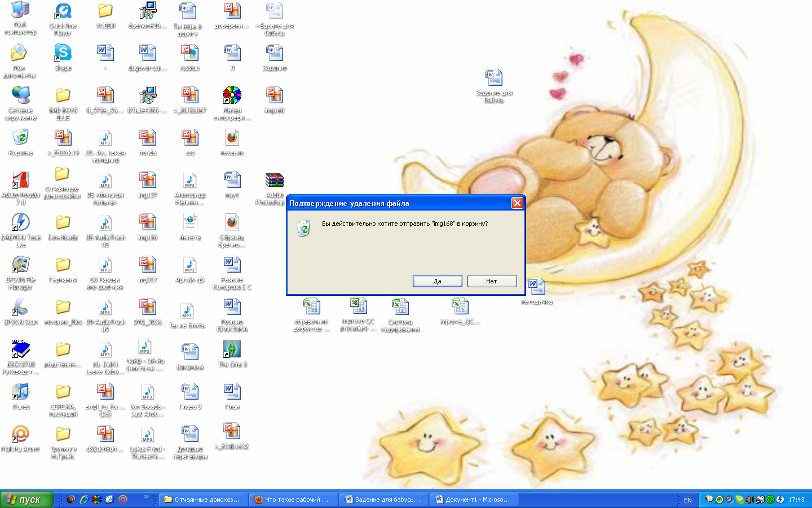Select the Система кодирования Excel file
The height and width of the screenshot is (508, 812).
[400, 316]
